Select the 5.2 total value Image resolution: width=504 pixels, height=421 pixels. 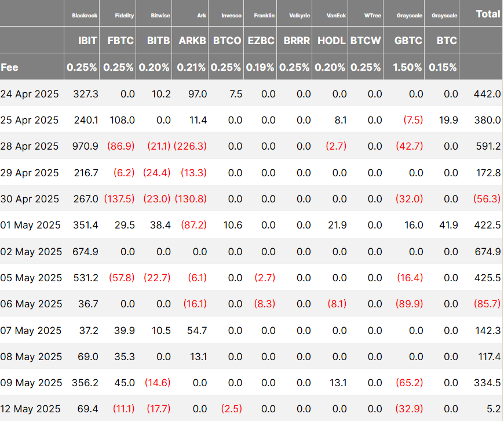coord(494,409)
